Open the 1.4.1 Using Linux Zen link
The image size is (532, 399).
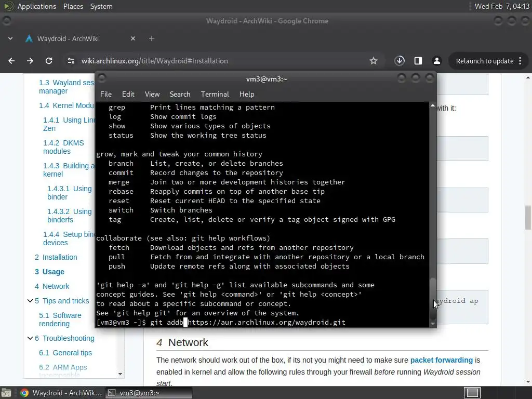coord(69,124)
